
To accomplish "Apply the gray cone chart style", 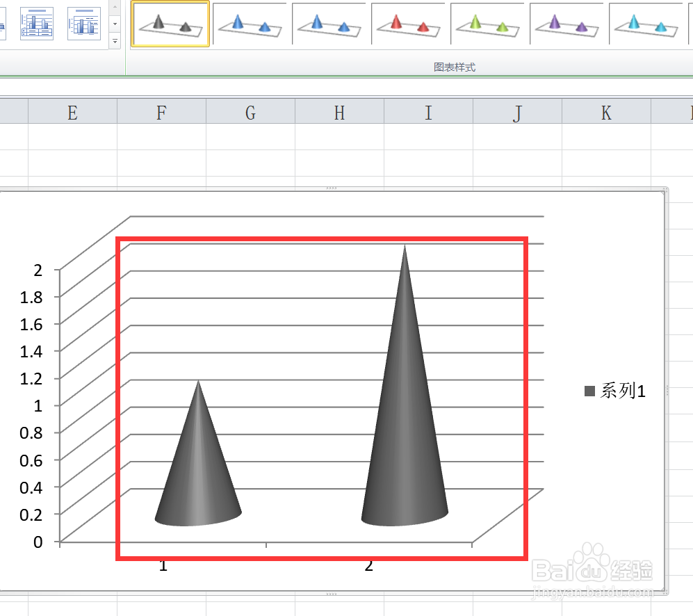I will click(x=170, y=24).
